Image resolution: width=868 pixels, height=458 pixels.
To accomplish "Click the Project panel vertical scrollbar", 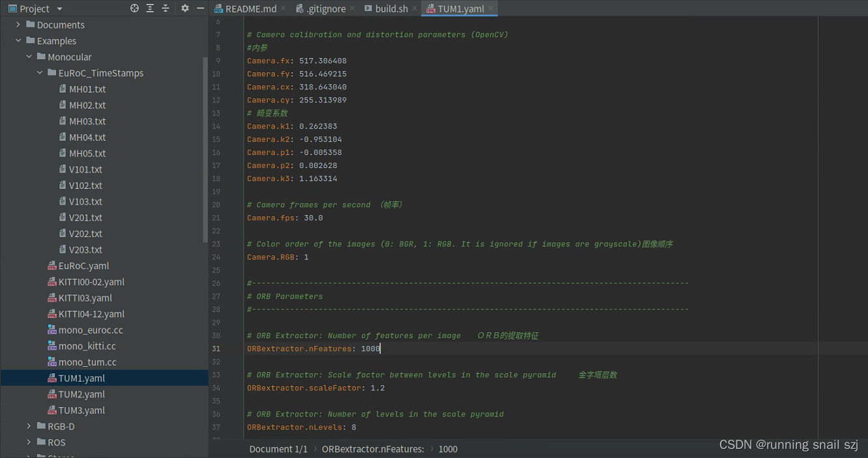I will tap(206, 150).
